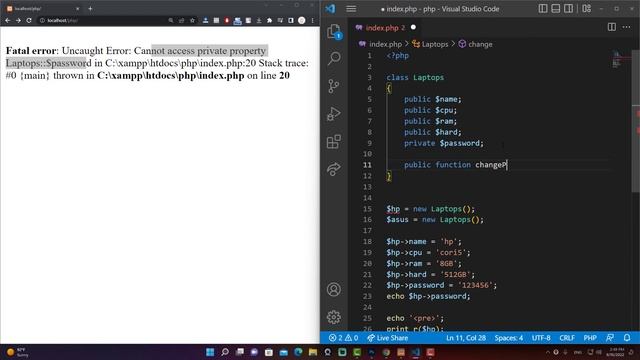Open the browser profile avatar

pos(302,20)
